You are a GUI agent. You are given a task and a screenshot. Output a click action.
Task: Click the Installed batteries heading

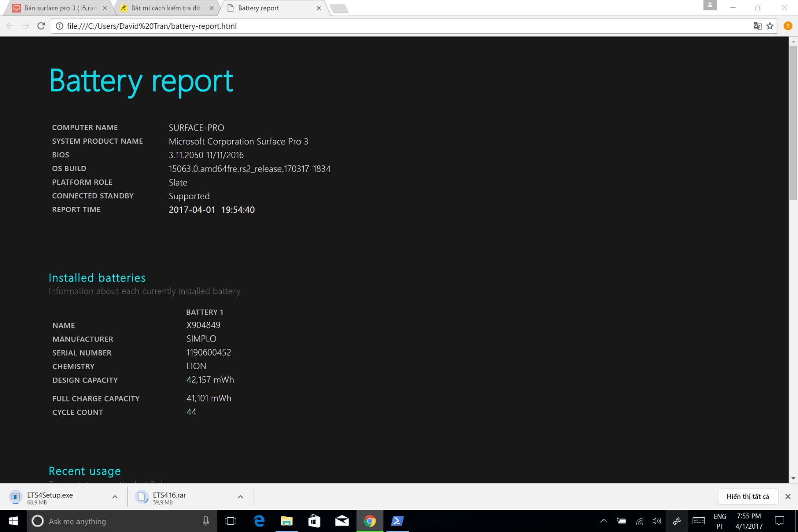pyautogui.click(x=97, y=278)
